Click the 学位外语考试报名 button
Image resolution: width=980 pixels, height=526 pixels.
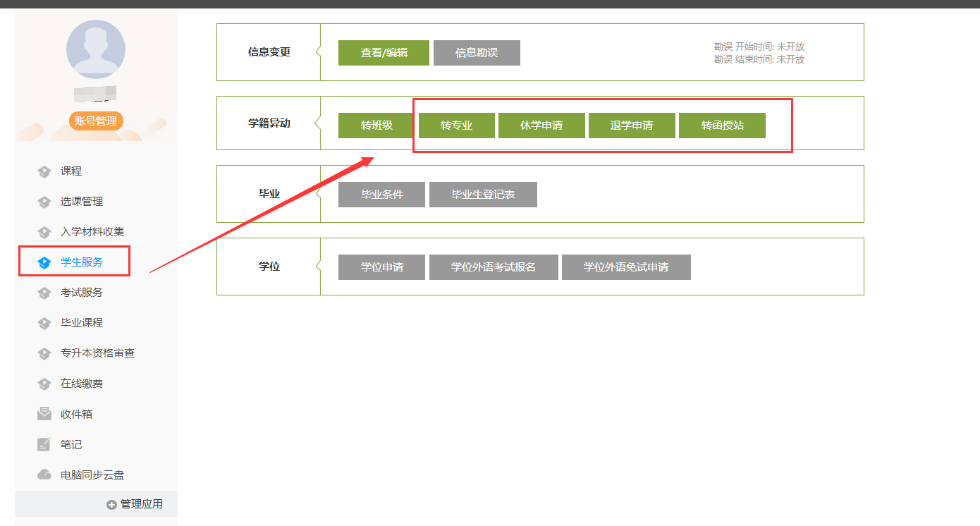point(494,267)
